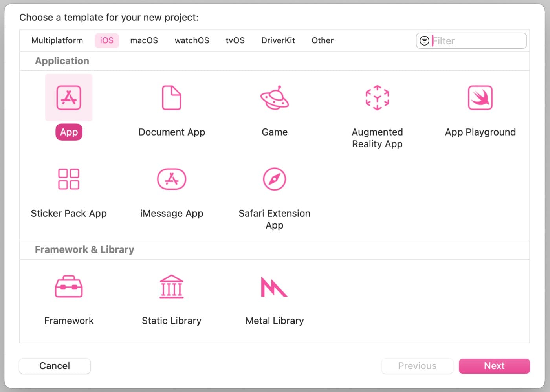Switch to the tvOS tab

pos(235,40)
